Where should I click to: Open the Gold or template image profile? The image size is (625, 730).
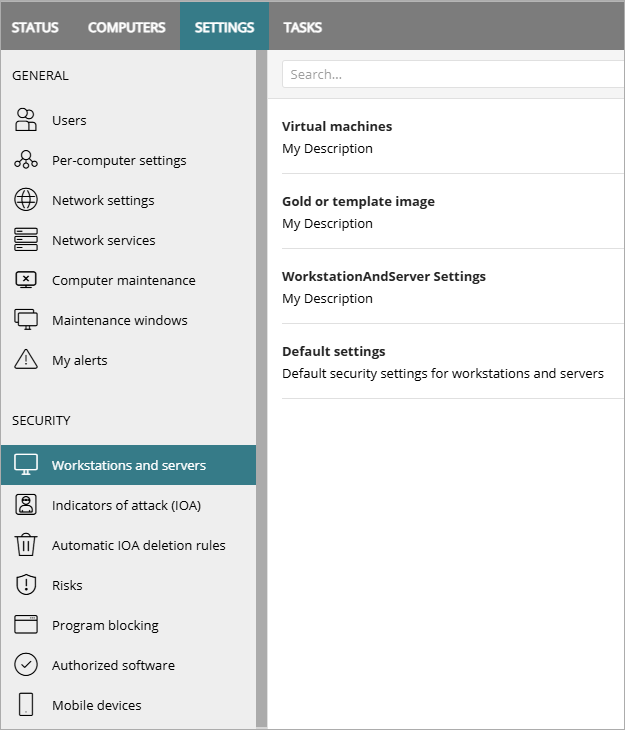pos(358,201)
